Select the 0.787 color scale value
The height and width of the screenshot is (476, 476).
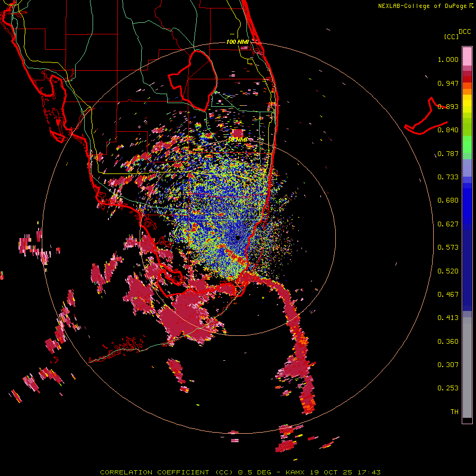pos(448,153)
